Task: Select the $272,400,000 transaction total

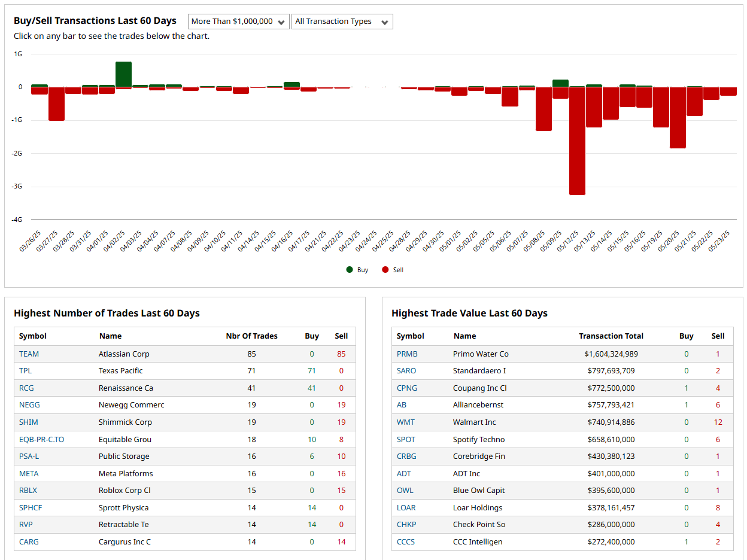Action: click(611, 541)
